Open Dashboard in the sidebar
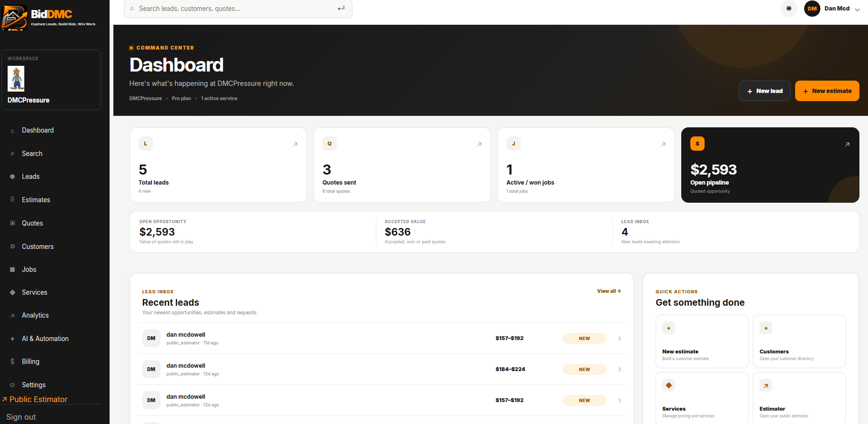Image resolution: width=868 pixels, height=424 pixels. (38, 130)
